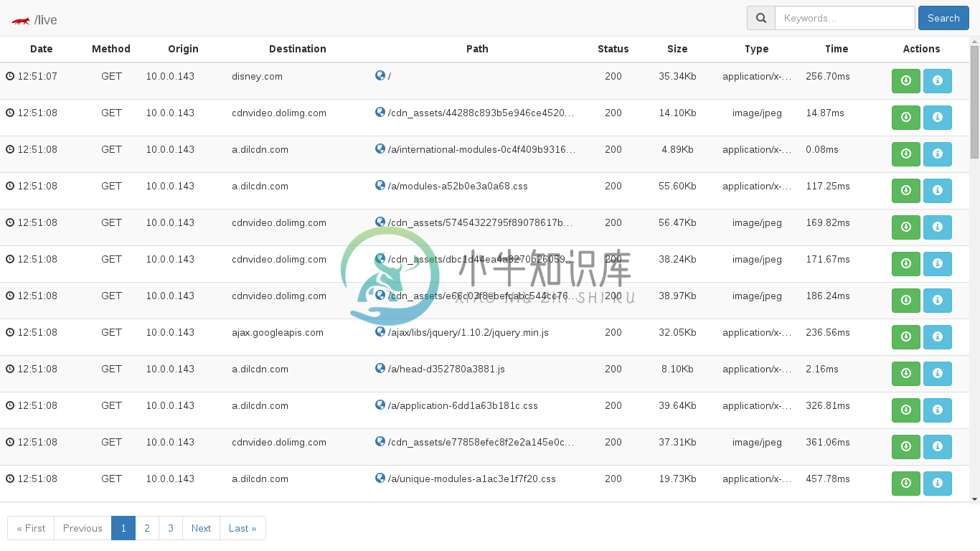Click the scrollbar up arrow
980x551 pixels.
[974, 41]
